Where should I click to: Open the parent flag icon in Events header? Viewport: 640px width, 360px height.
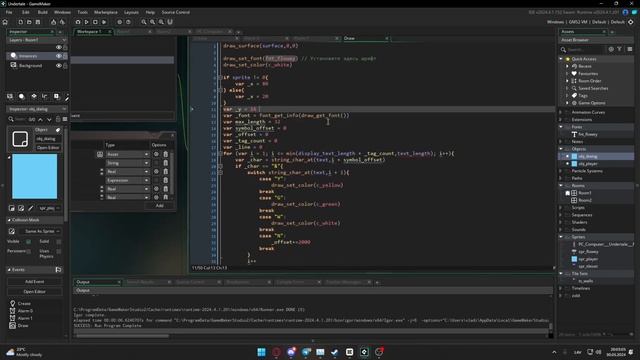click(58, 270)
